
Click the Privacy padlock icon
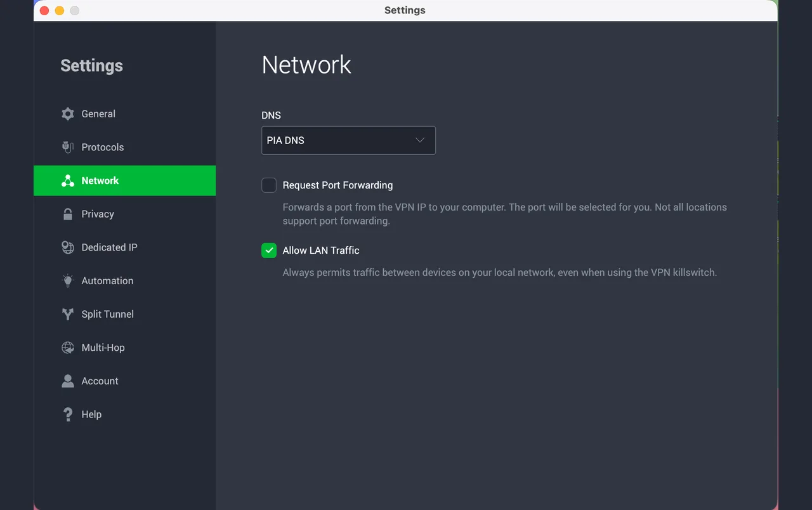[x=68, y=214]
